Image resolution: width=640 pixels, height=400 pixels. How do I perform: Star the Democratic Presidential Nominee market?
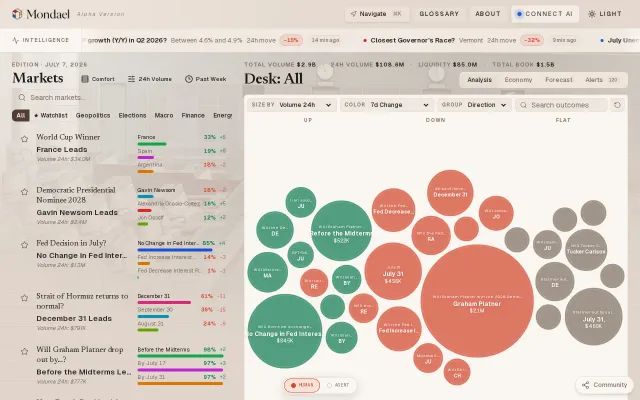coord(24,192)
